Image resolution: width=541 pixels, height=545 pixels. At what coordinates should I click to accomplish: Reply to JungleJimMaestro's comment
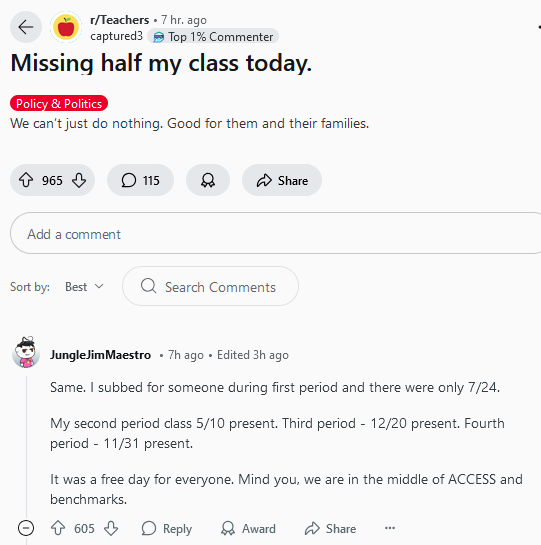coord(167,528)
